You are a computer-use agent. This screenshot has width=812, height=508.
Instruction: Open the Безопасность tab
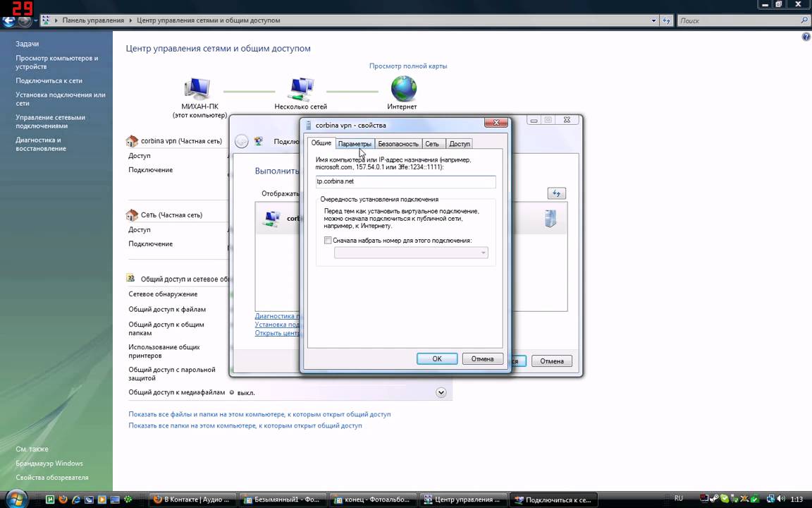pyautogui.click(x=398, y=144)
